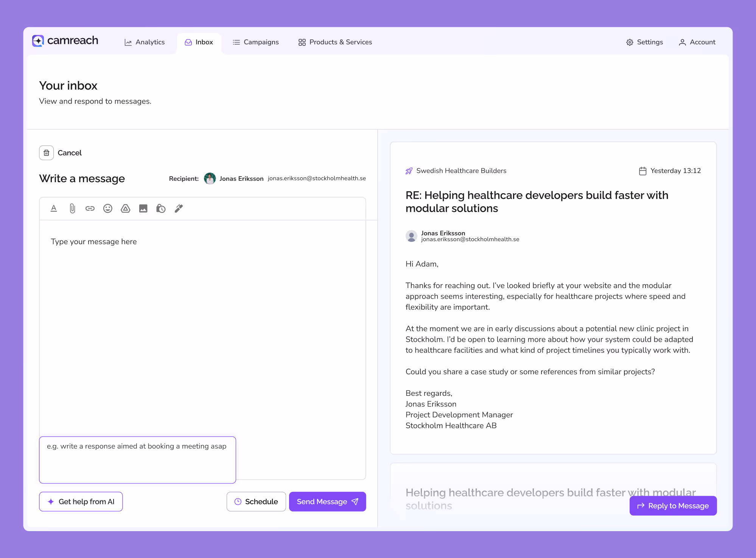
Task: Click the Schedule button
Action: [256, 502]
